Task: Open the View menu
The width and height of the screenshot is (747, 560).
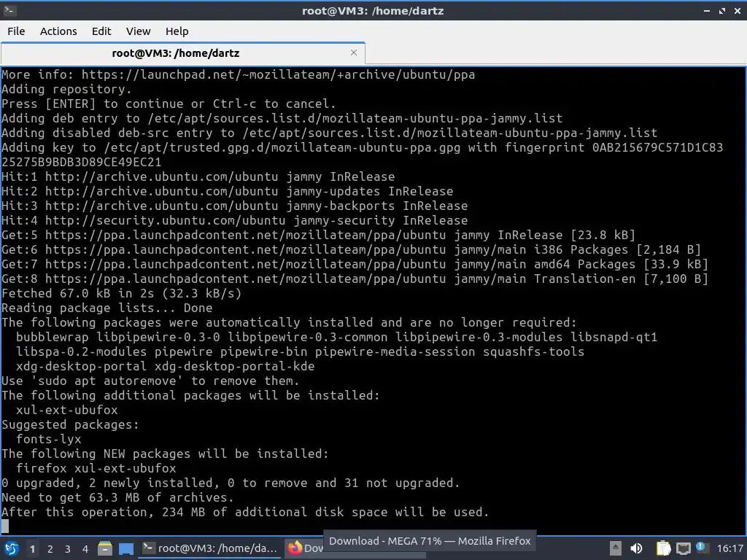Action: [x=138, y=31]
